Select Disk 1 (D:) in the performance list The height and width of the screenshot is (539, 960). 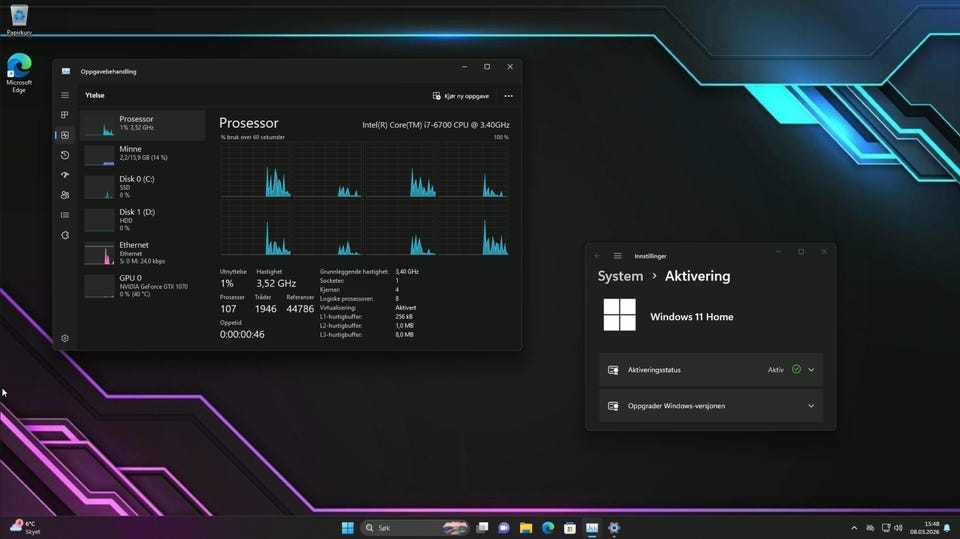click(x=142, y=220)
